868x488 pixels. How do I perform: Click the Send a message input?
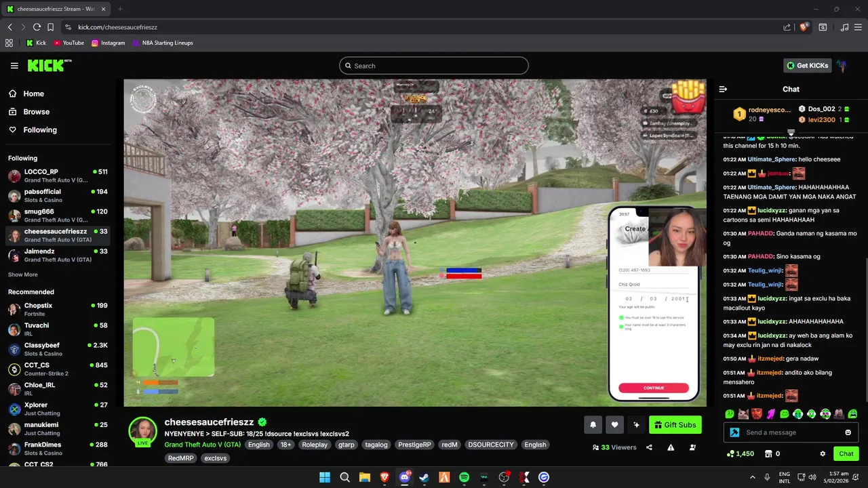791,432
